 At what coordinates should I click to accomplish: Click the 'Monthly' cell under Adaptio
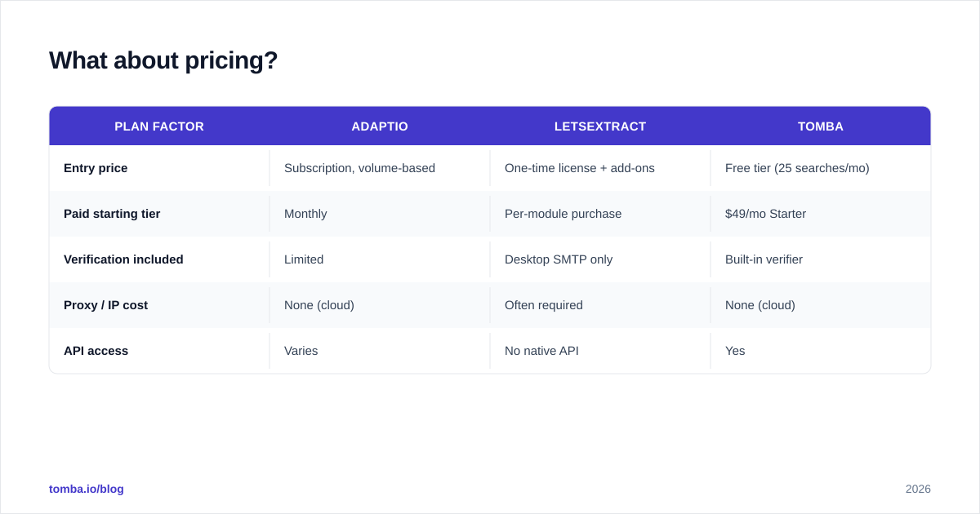coord(305,214)
